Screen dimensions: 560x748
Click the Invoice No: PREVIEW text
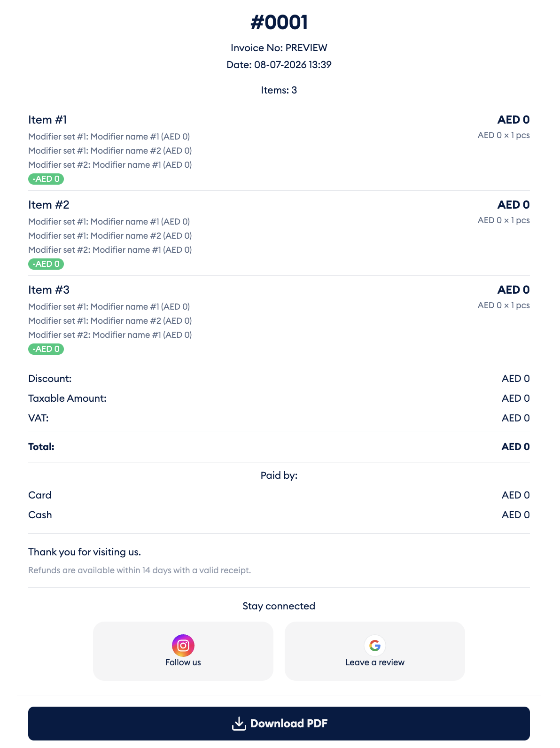[x=279, y=48]
